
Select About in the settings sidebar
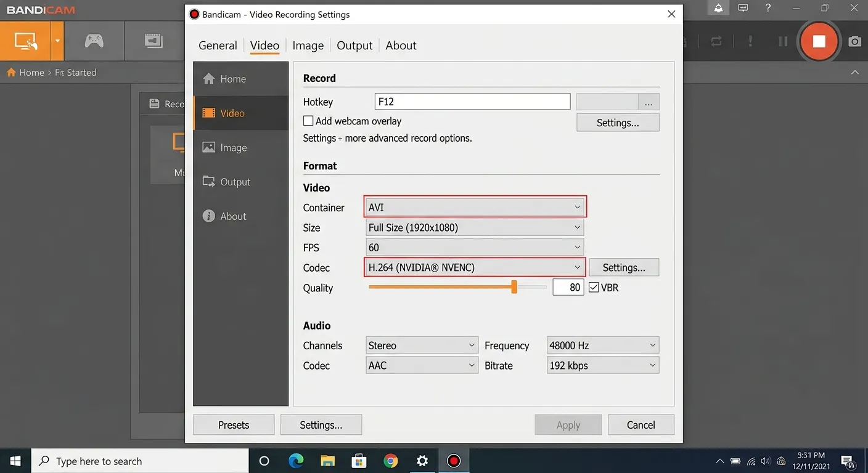click(241, 216)
